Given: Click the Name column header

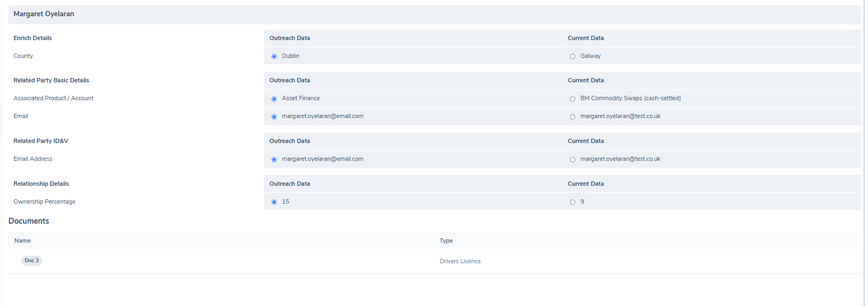Looking at the screenshot, I should tap(22, 240).
